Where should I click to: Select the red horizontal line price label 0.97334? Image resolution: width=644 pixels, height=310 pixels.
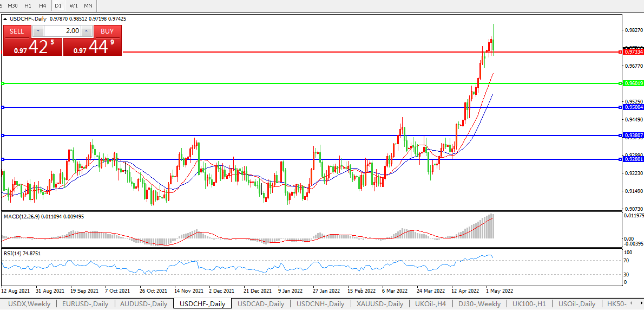coord(633,52)
